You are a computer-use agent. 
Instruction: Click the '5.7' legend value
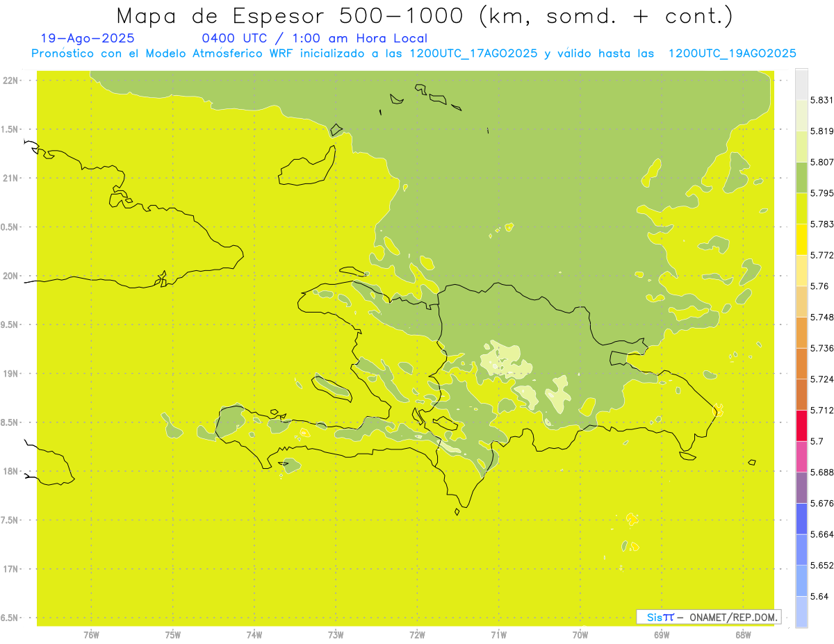click(x=817, y=441)
